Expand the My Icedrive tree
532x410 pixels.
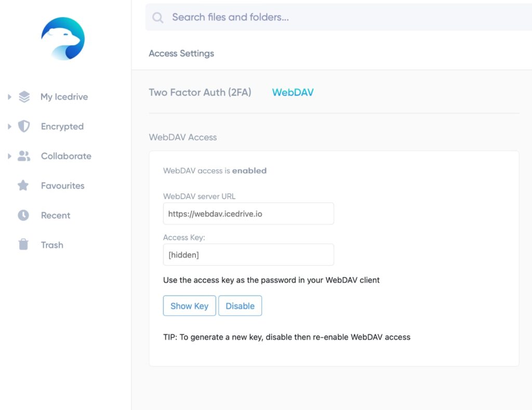click(8, 97)
